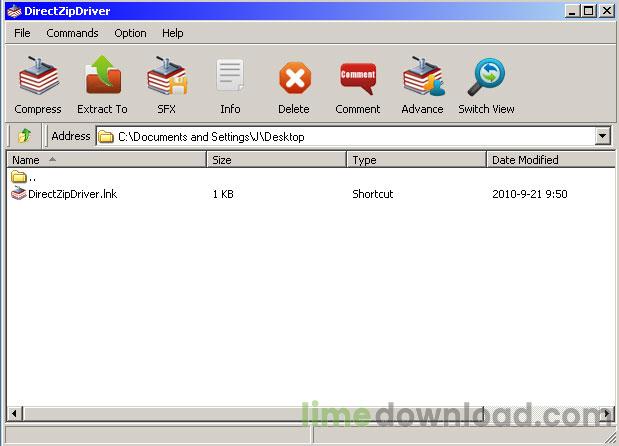Click the Size column header
This screenshot has width=619, height=446.
click(276, 160)
